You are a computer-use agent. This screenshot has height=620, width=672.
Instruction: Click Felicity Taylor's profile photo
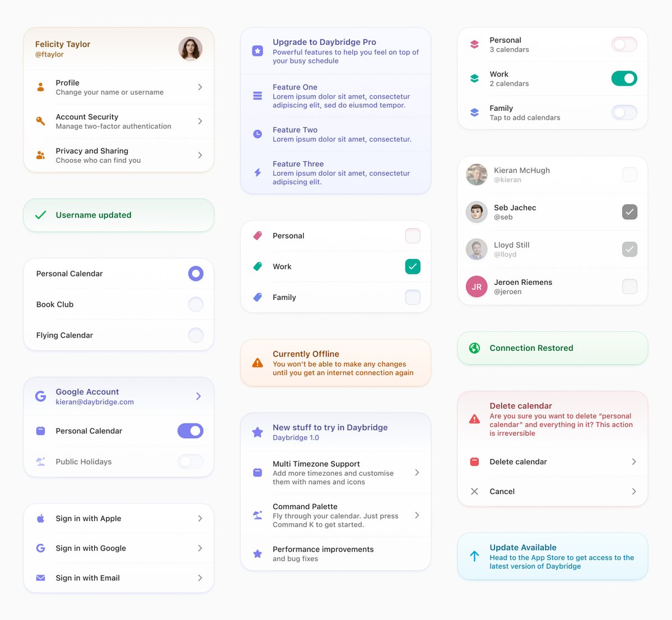(190, 49)
